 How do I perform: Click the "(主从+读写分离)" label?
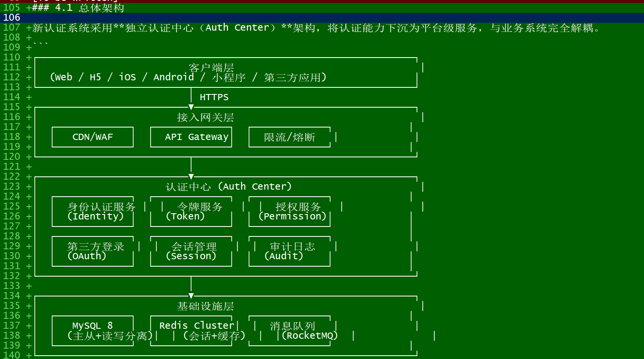110,336
